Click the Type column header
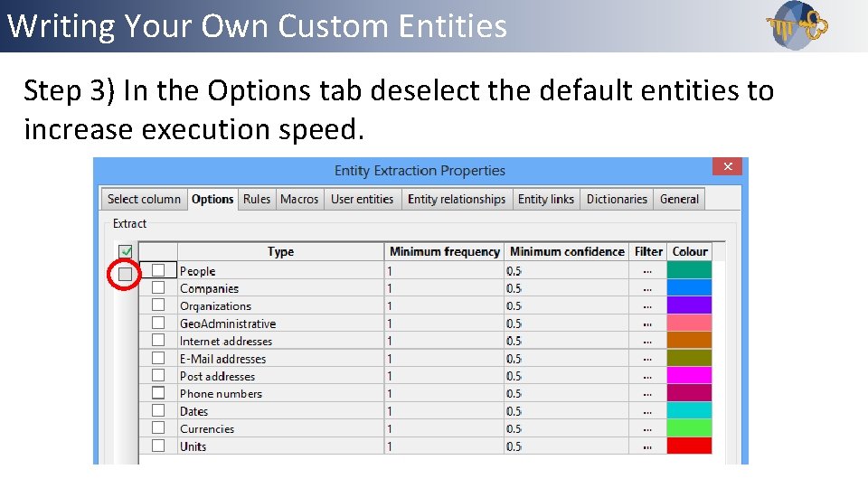 280,252
